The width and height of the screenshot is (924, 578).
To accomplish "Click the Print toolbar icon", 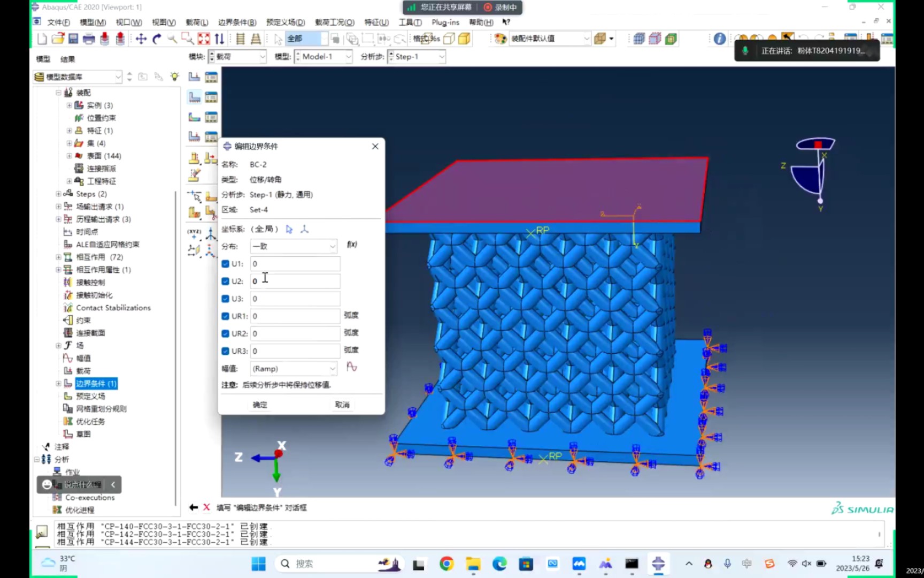I will (89, 39).
